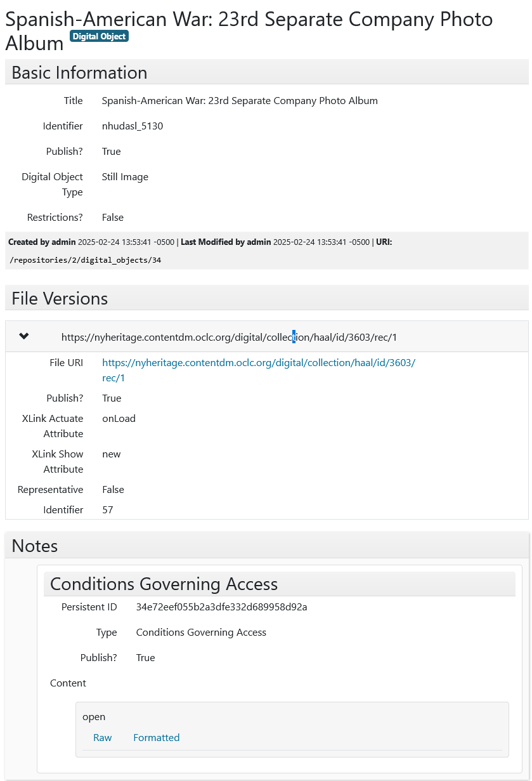Click the Publish? True value under Basic Information

pos(110,151)
